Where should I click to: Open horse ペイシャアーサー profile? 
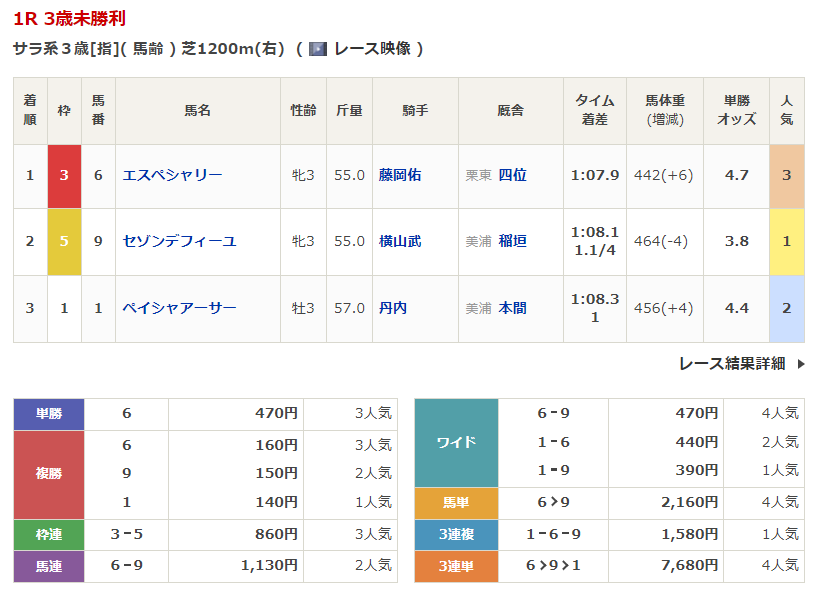[179, 308]
